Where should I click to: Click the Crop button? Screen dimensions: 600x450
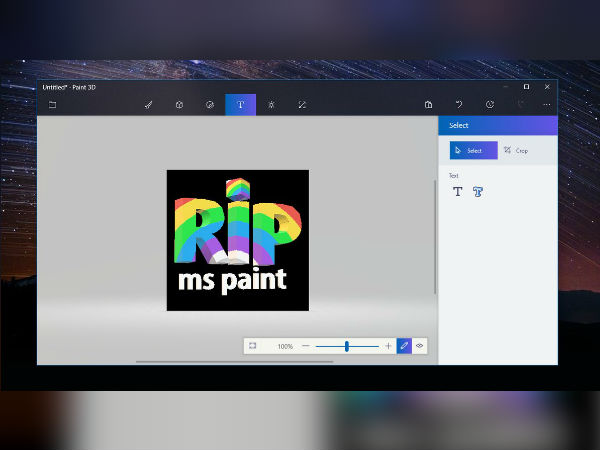coord(516,150)
